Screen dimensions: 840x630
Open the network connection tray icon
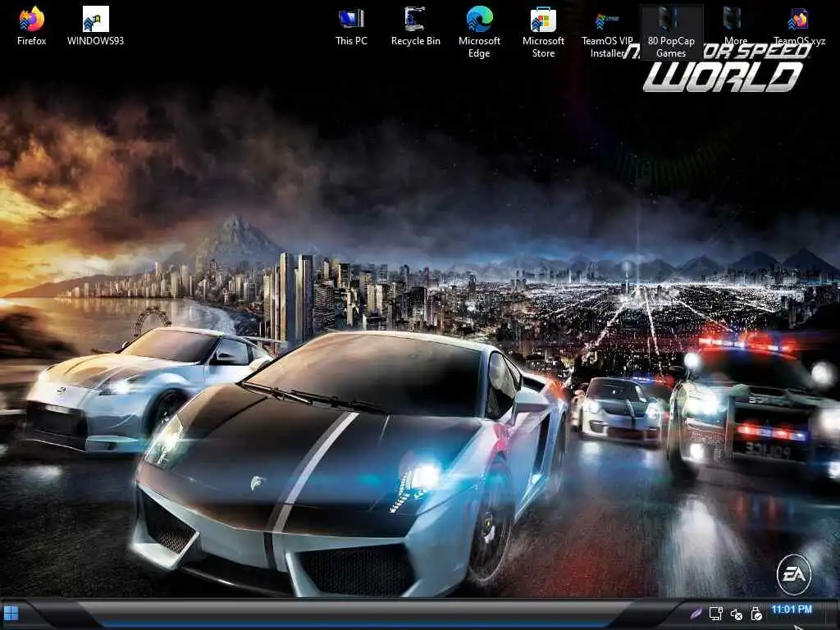click(x=715, y=614)
